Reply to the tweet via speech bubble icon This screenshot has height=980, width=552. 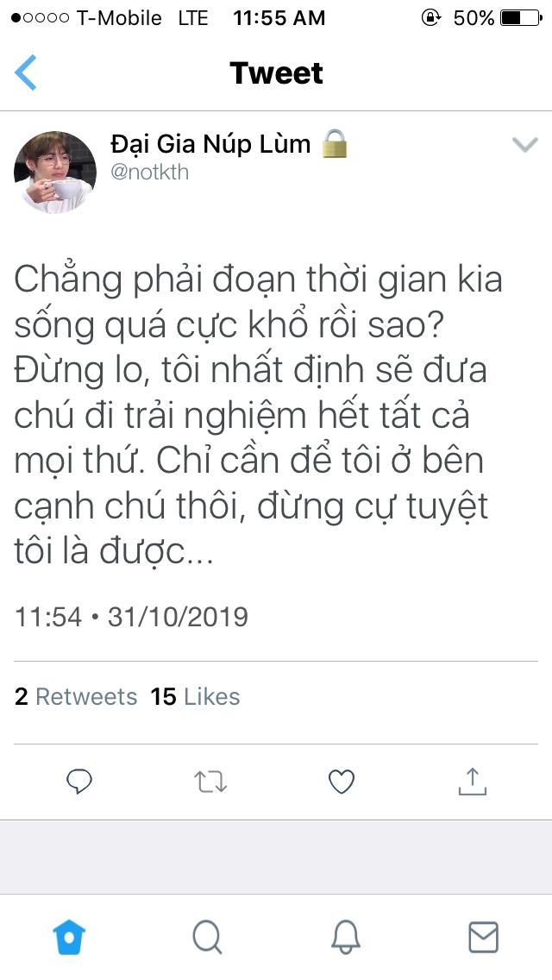[79, 782]
